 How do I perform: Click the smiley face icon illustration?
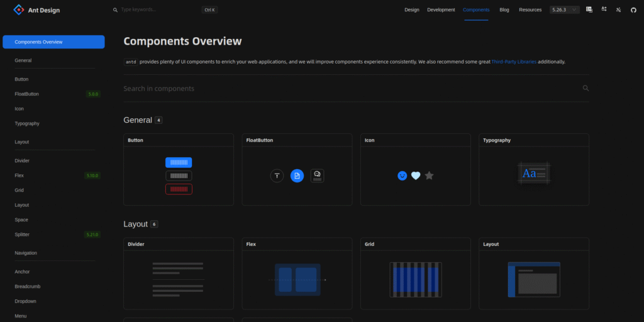(402, 176)
